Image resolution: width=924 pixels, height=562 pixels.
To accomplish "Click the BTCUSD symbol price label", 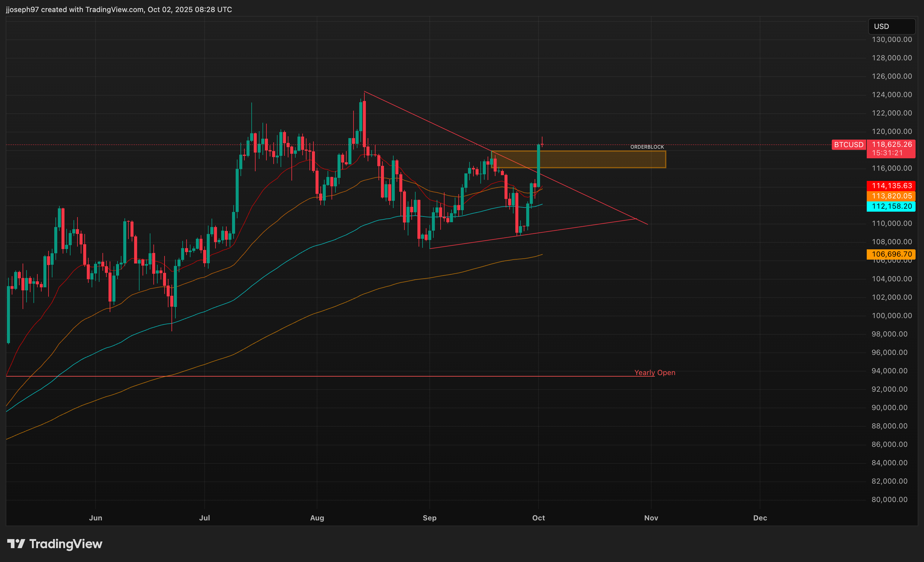I will click(x=848, y=144).
